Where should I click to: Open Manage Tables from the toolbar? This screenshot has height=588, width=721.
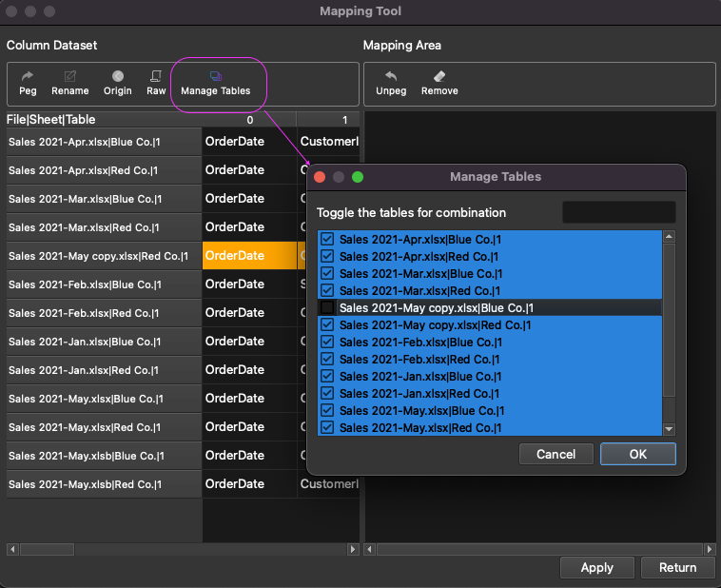click(215, 84)
